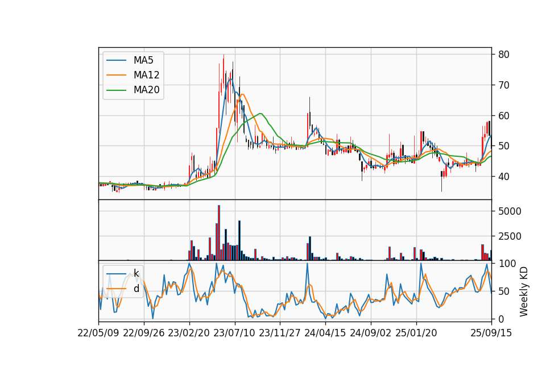Click the MA5 legend label
The height and width of the screenshot is (392, 546).
tap(143, 60)
